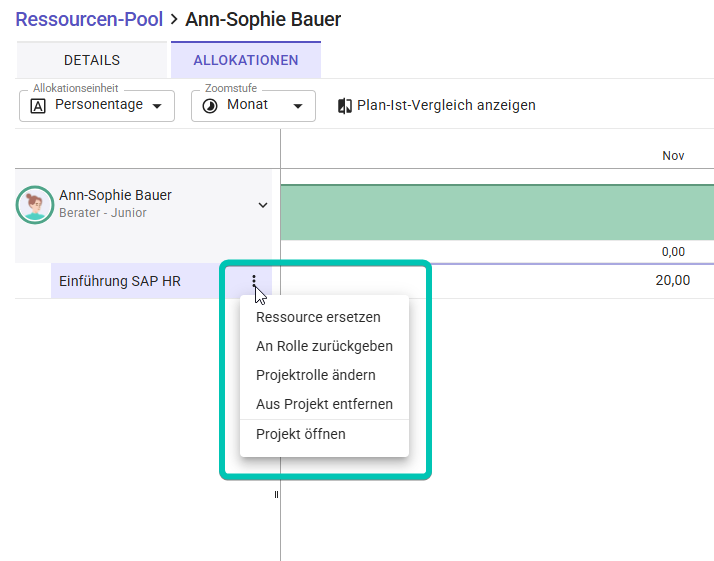Image resolution: width=714 pixels, height=561 pixels.
Task: Show Plan-Ist-Vergleich anzeigen
Action: pos(446,105)
